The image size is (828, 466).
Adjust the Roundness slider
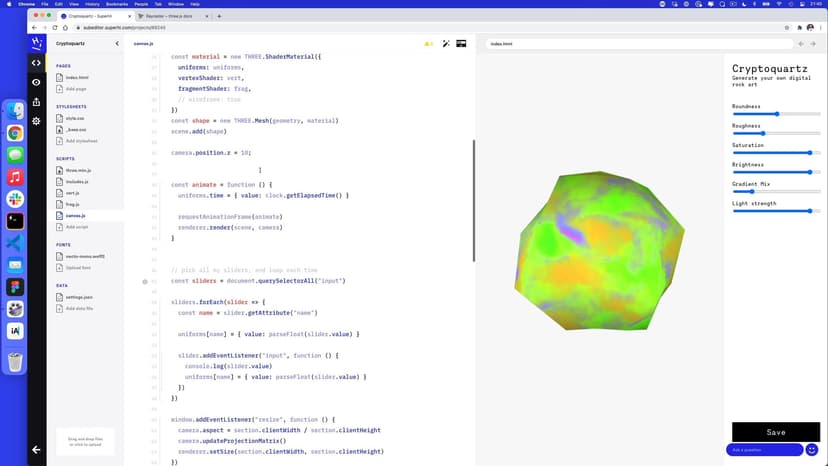[777, 114]
